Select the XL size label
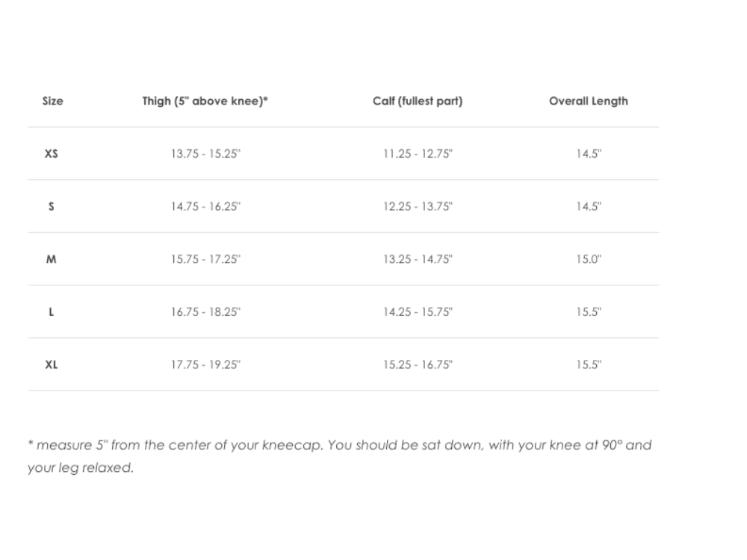The image size is (747, 560). click(x=51, y=365)
